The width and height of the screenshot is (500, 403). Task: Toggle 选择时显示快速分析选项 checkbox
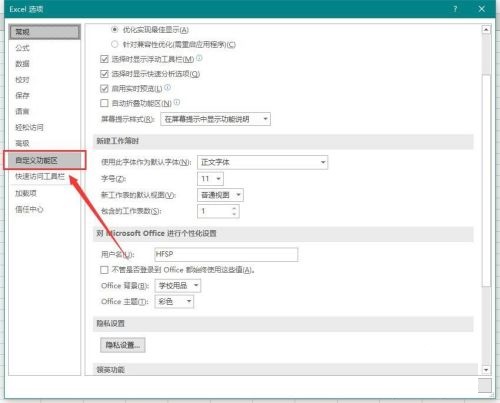pyautogui.click(x=104, y=74)
